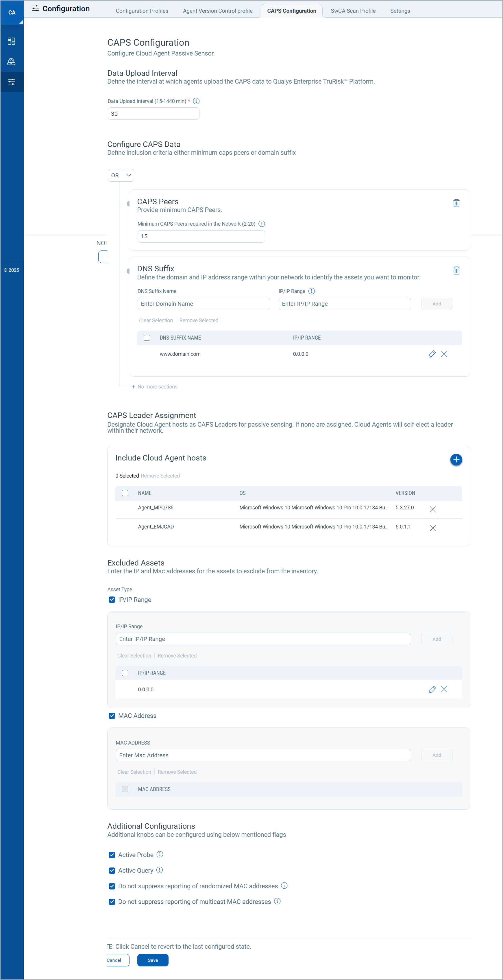Click the Enter Domain Name field
The width and height of the screenshot is (503, 980).
pos(204,304)
